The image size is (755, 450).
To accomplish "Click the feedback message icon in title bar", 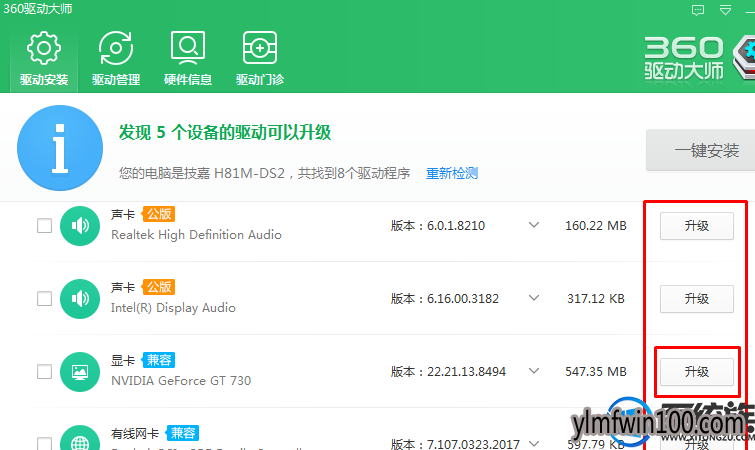I will pos(698,10).
